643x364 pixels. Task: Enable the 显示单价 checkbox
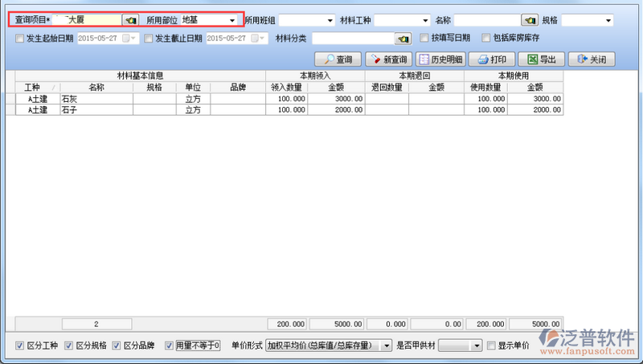tap(490, 346)
